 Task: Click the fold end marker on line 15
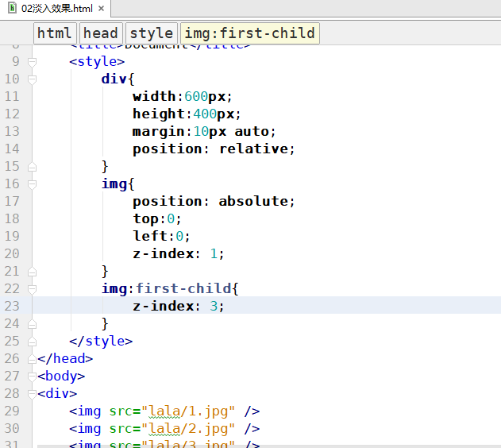(x=33, y=167)
